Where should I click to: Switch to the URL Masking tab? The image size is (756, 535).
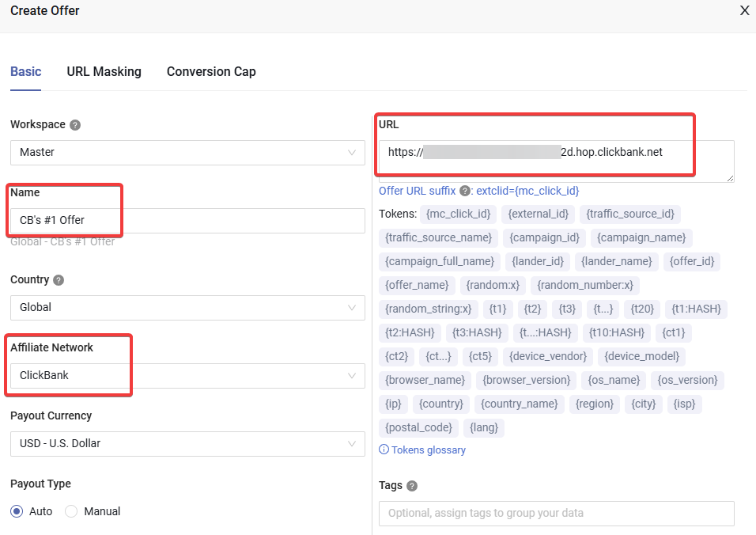[104, 71]
